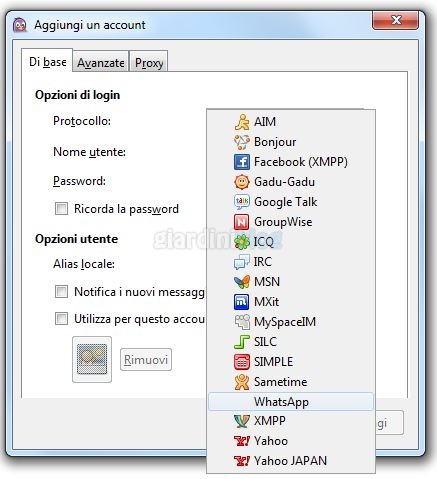
Task: Choose the Bonjour protocol icon
Action: click(x=242, y=142)
